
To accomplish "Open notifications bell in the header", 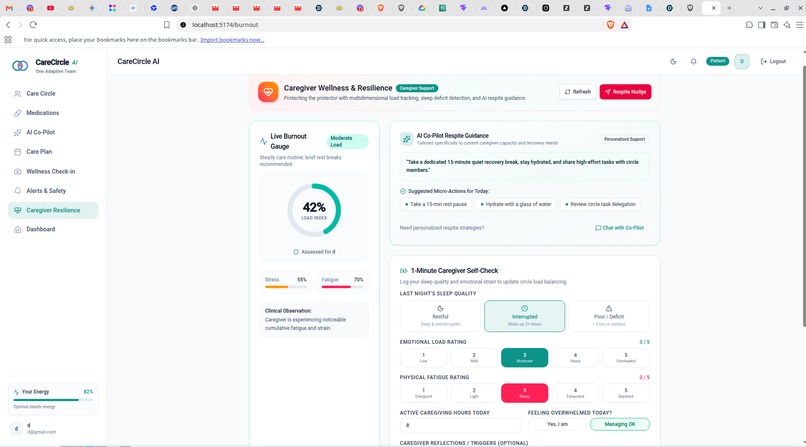I will click(x=693, y=62).
